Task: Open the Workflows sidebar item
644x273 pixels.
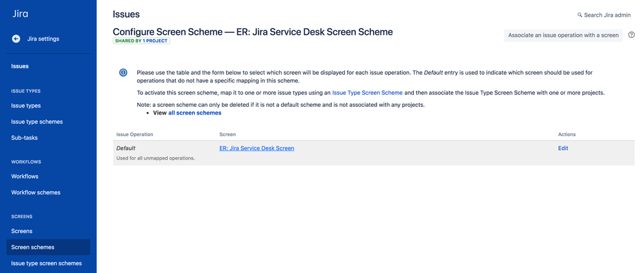Action: pos(24,176)
